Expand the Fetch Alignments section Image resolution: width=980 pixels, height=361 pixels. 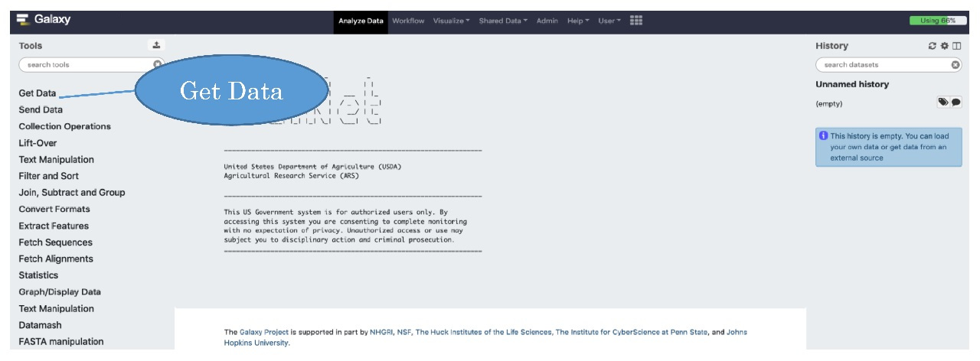(x=56, y=259)
